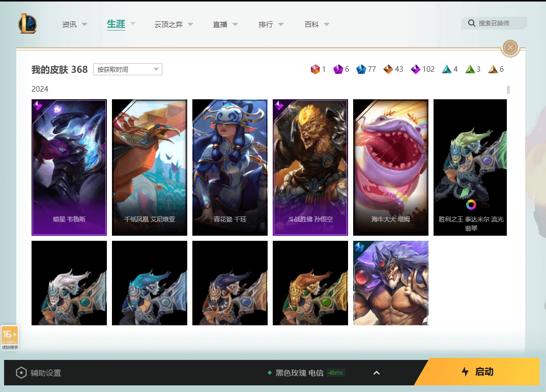Click the red gem rarity icon
Viewport: 546px width, 392px height.
[315, 69]
